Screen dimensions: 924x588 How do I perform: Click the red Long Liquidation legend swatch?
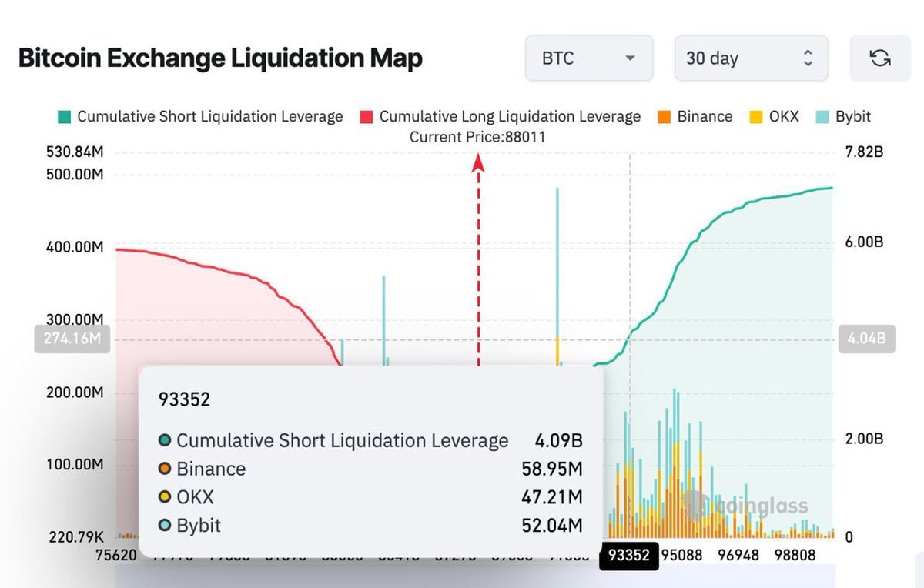point(367,117)
